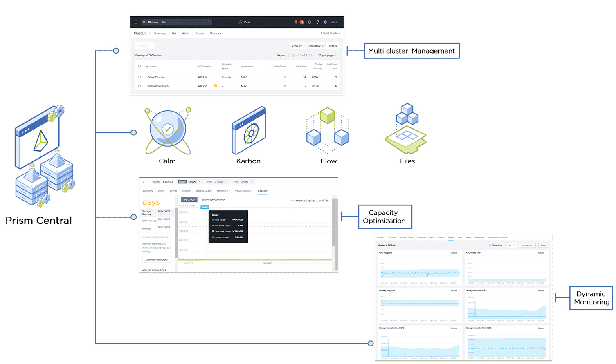The height and width of the screenshot is (364, 616).
Task: Click the Optimize Resources button
Action: (157, 260)
